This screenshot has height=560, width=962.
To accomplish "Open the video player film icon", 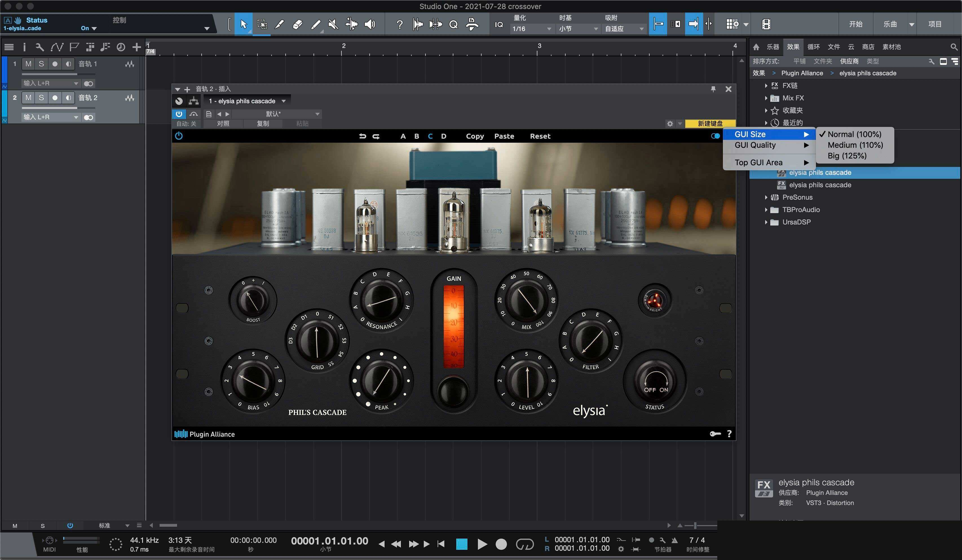I will pyautogui.click(x=766, y=24).
